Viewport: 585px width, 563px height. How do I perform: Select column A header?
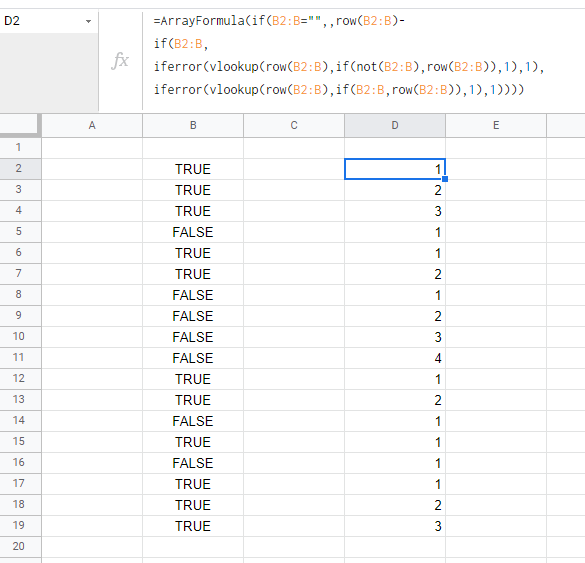(92, 125)
